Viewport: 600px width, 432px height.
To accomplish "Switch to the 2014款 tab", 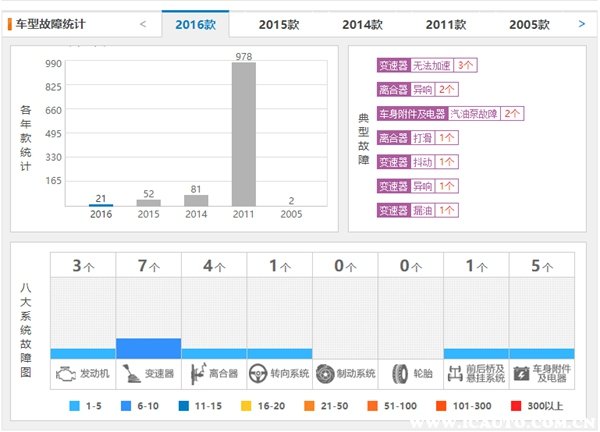I will [362, 23].
